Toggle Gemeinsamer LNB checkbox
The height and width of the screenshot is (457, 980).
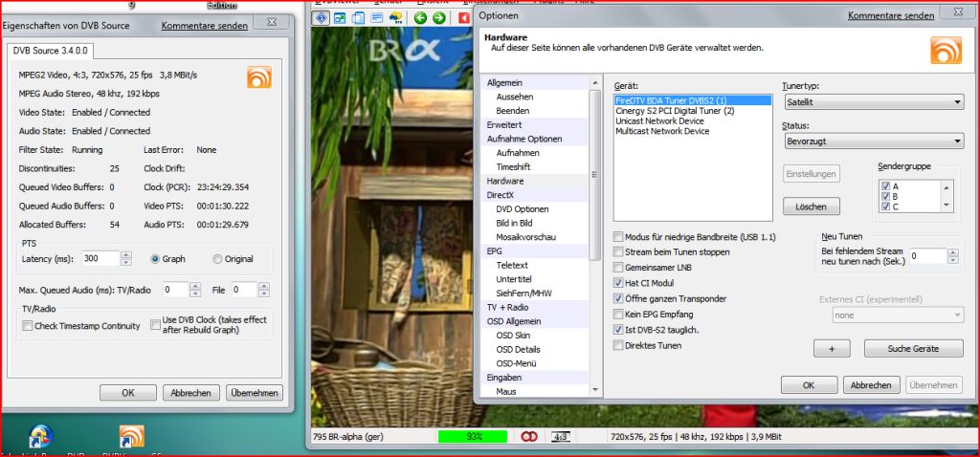[x=618, y=268]
